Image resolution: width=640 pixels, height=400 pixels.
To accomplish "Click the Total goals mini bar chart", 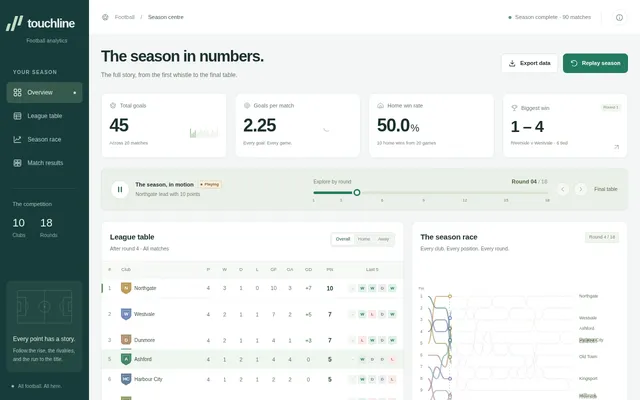I will tap(204, 132).
